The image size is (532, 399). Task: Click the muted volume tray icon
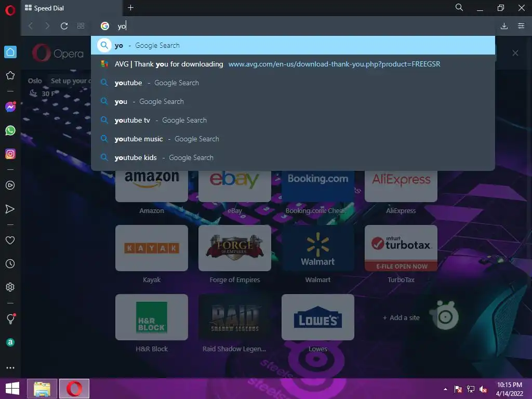[483, 389]
